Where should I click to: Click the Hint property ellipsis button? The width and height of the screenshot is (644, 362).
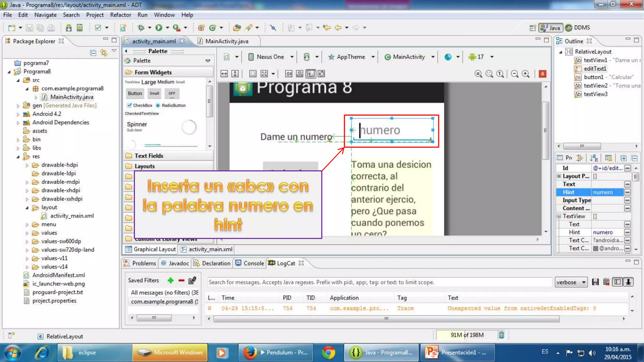627,192
